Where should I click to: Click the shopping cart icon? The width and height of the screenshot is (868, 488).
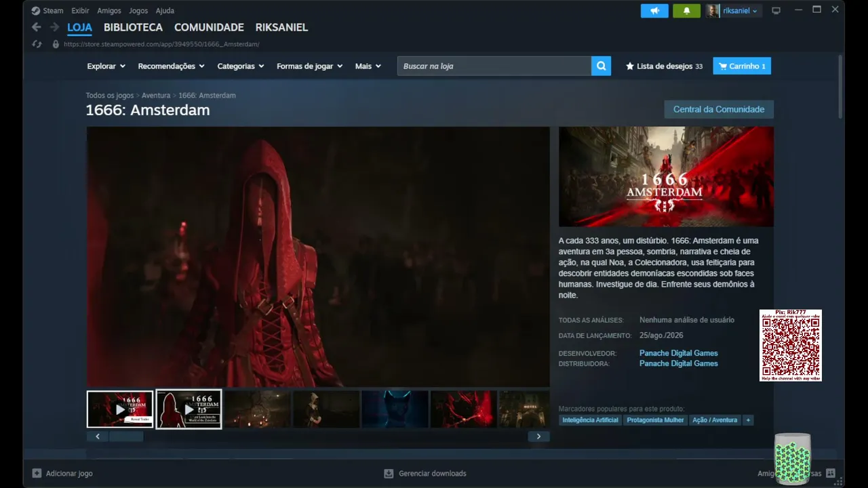723,66
